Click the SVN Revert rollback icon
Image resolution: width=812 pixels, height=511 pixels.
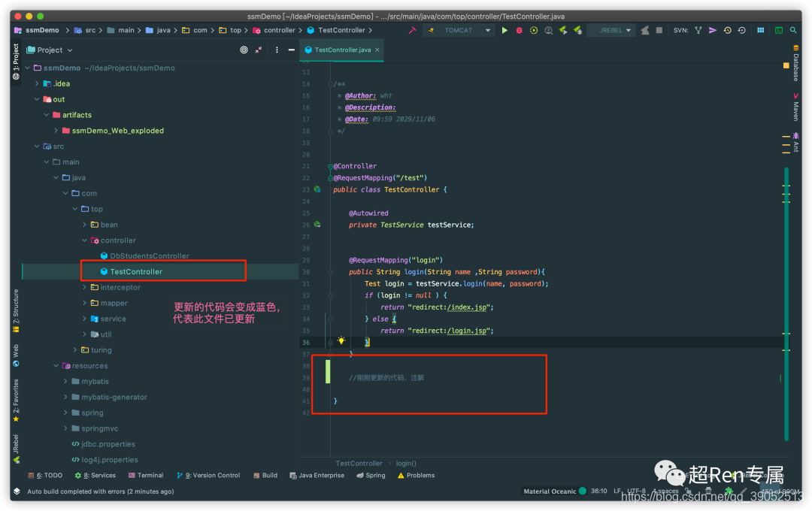point(741,31)
